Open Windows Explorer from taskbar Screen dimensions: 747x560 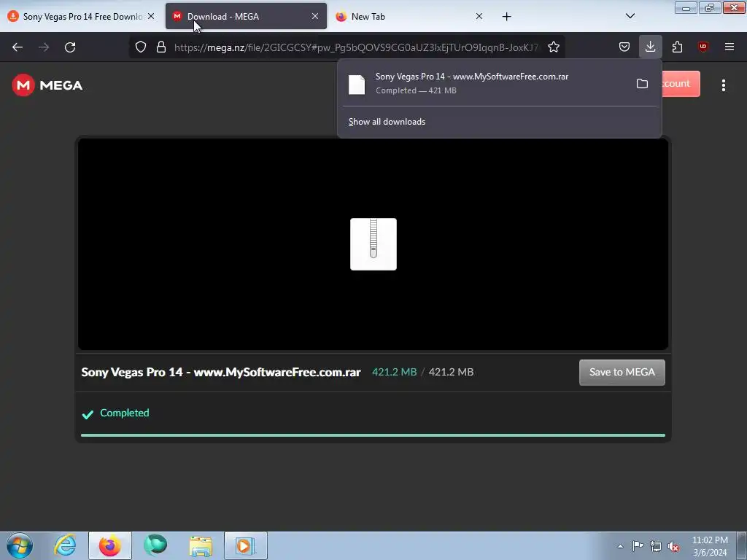click(201, 545)
